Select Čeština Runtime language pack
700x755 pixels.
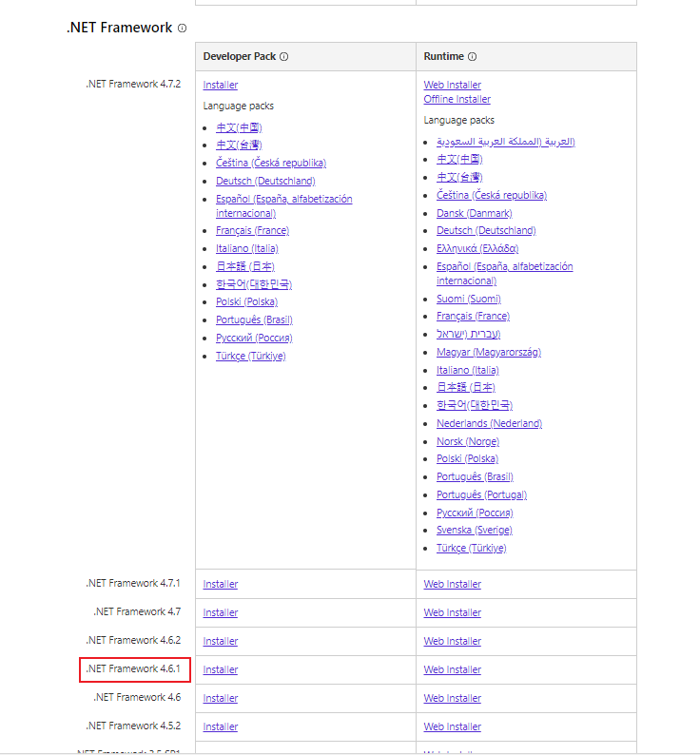point(492,195)
